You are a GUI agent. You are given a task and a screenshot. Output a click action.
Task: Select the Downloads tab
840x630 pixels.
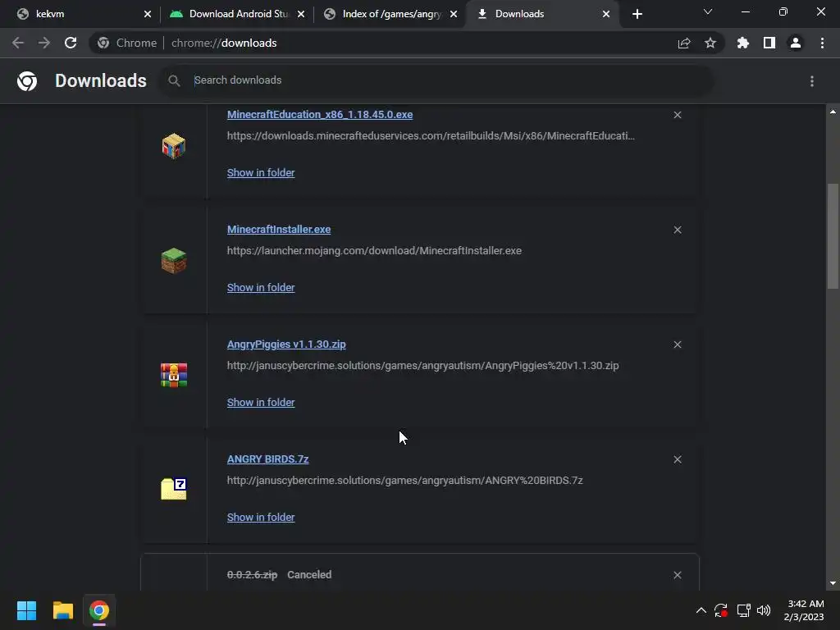point(542,14)
